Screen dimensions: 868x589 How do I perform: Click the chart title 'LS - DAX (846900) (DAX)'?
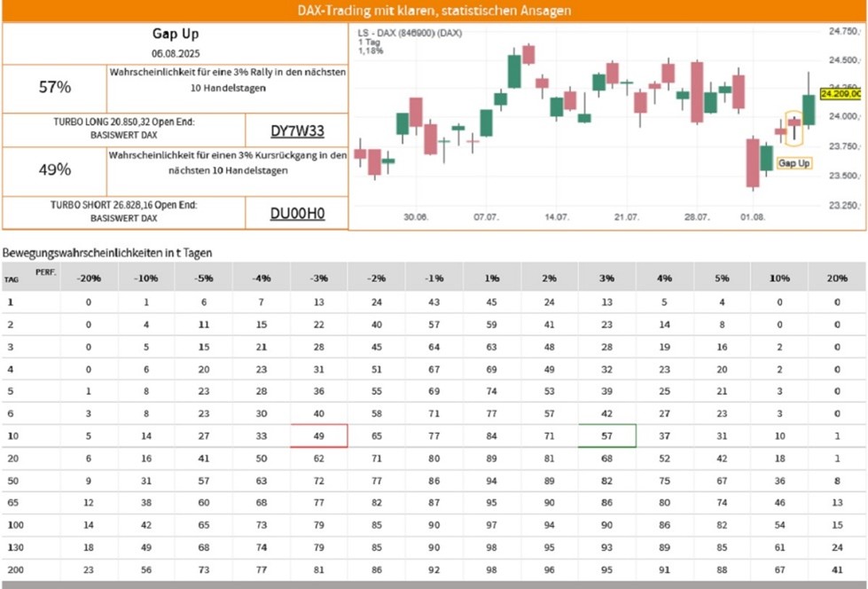pyautogui.click(x=410, y=33)
